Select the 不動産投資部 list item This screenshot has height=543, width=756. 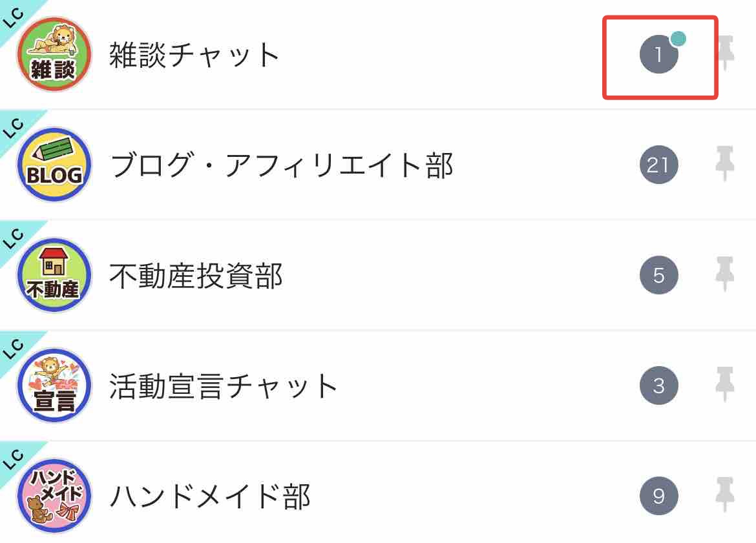[x=378, y=275]
